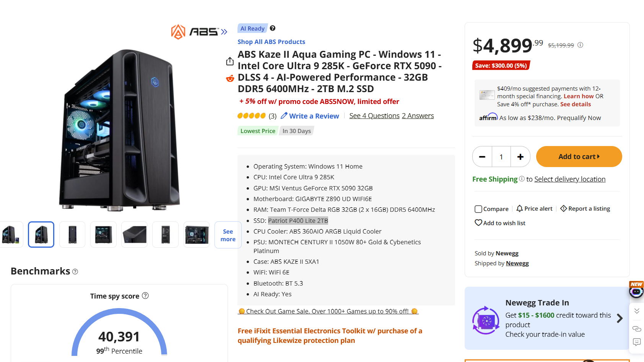Click the link icon on the right sidebar
The image size is (644, 362).
point(637,329)
